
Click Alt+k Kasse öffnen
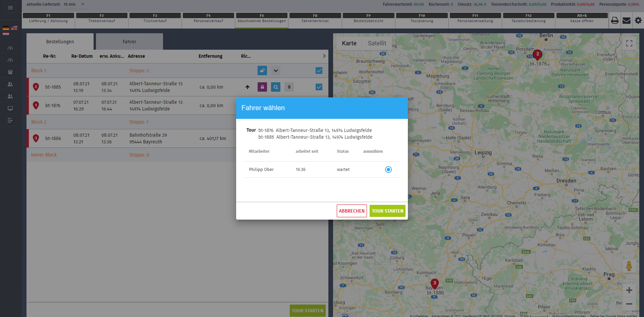[582, 20]
